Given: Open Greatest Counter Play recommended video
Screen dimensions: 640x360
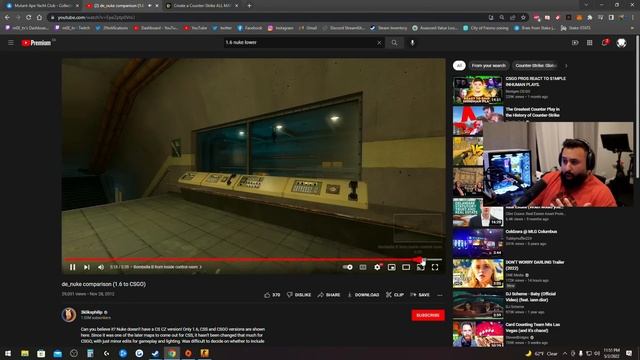Looking at the screenshot, I should [533, 112].
